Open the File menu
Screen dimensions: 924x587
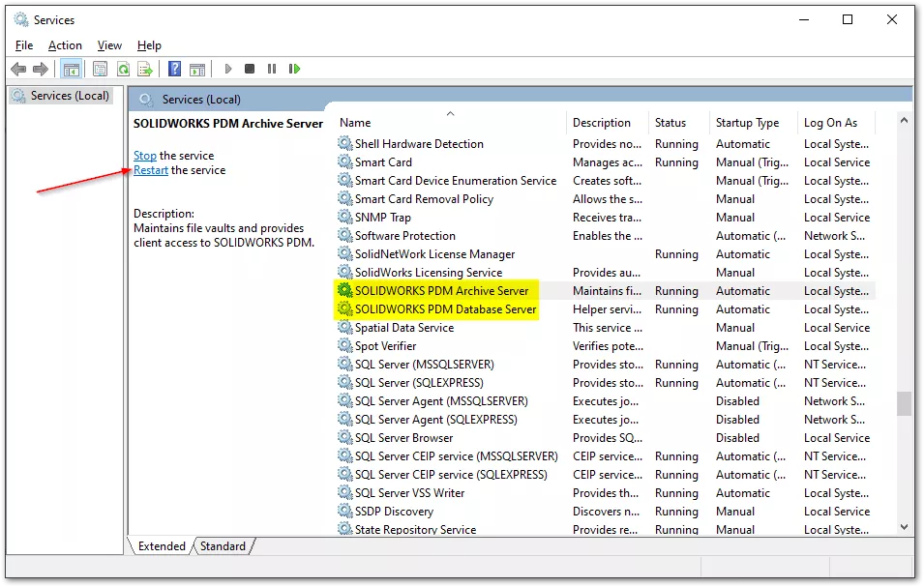coord(24,45)
